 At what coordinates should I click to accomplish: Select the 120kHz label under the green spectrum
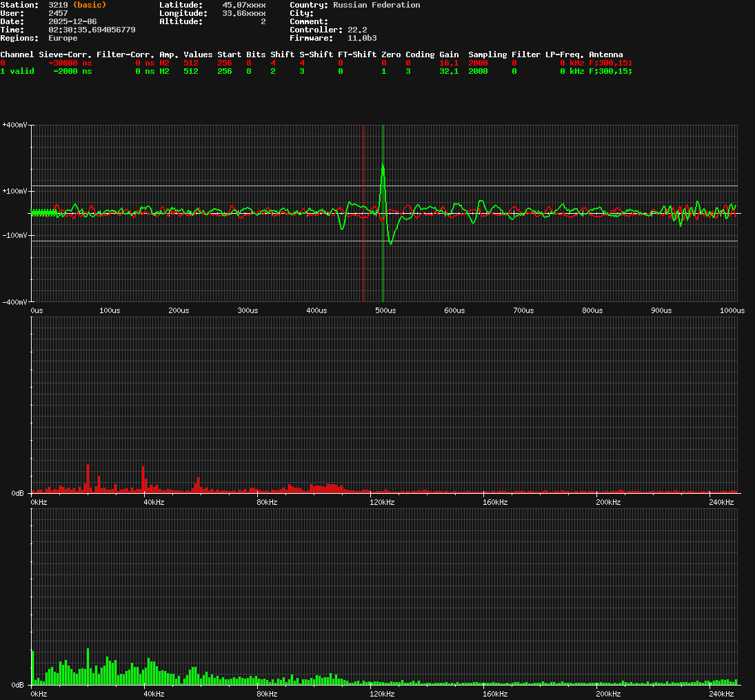pyautogui.click(x=382, y=693)
